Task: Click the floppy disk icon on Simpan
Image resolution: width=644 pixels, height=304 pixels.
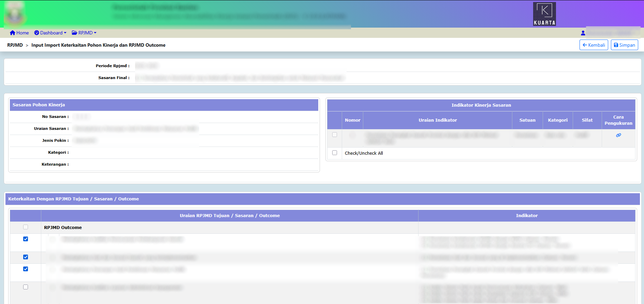Action: point(616,45)
